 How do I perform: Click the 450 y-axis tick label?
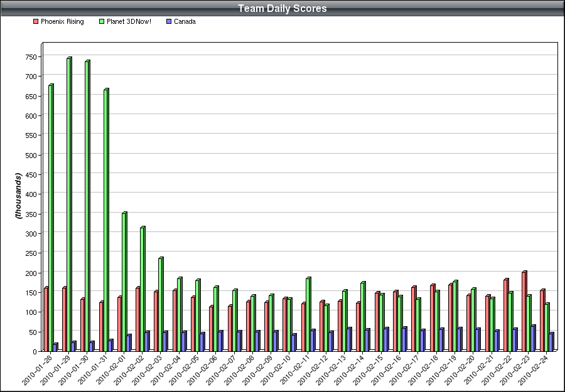tap(31, 174)
